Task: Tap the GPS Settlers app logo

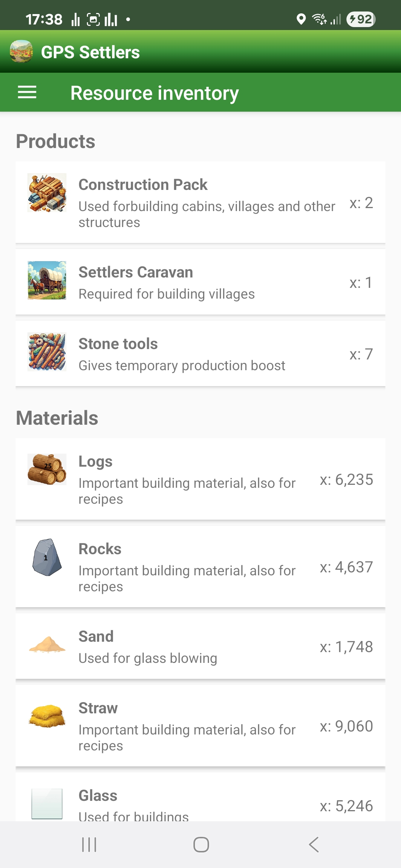Action: pos(22,52)
